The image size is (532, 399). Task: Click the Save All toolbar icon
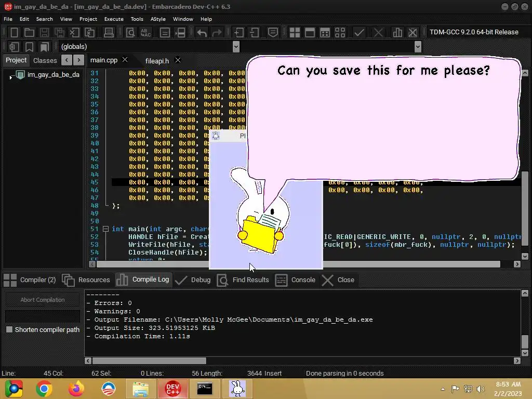(x=59, y=33)
